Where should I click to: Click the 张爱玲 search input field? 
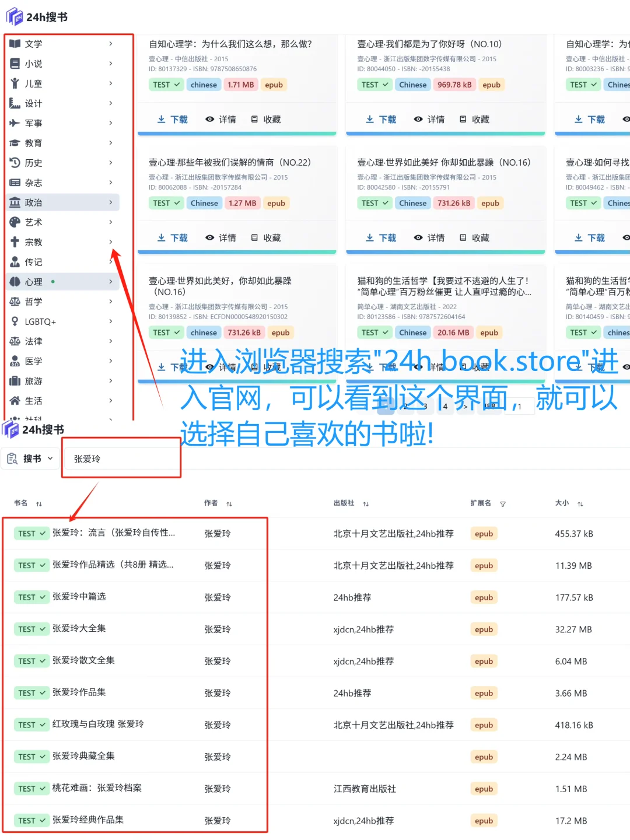[x=121, y=459]
